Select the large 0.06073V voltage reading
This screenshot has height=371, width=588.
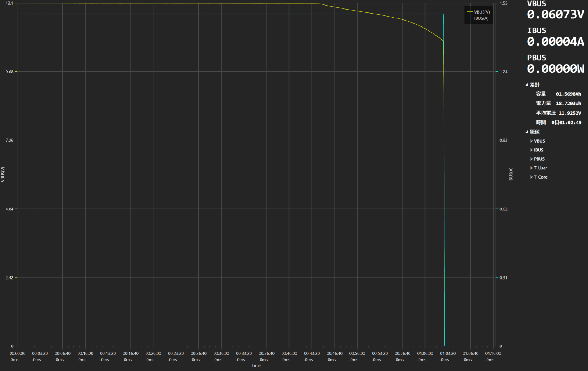(555, 15)
